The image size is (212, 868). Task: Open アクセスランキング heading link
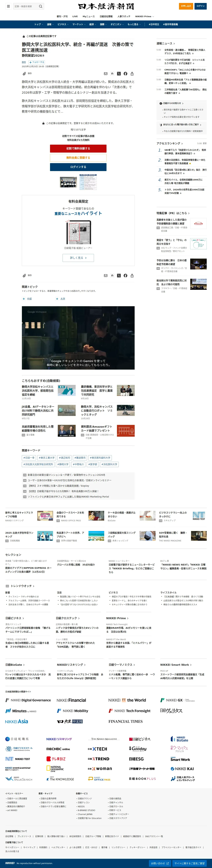coord(170,143)
